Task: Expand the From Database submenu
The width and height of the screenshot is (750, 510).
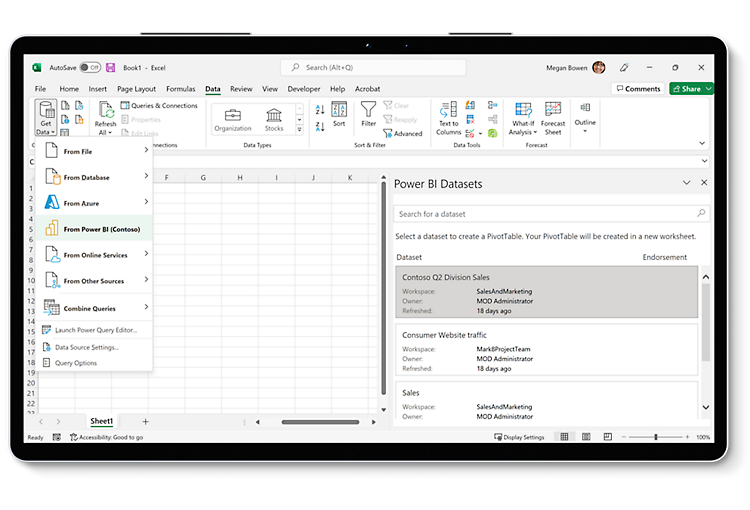Action: [93, 177]
